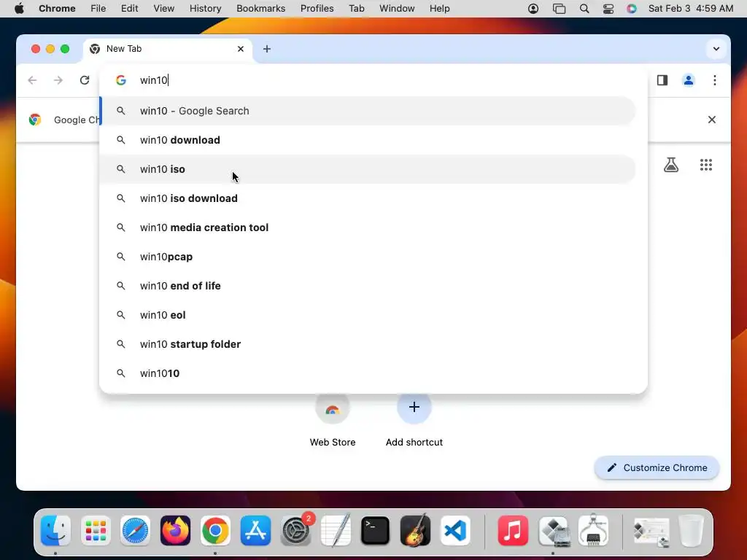
Task: Reload the current page
Action: click(x=85, y=80)
